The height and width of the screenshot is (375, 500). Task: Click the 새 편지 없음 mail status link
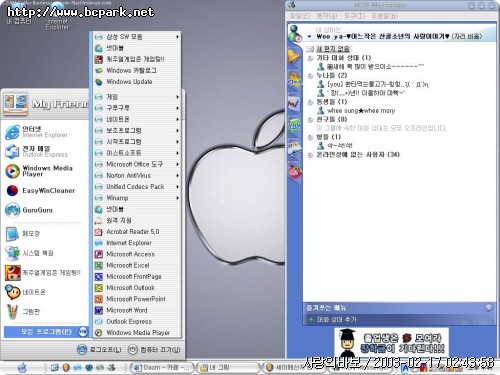coord(333,49)
